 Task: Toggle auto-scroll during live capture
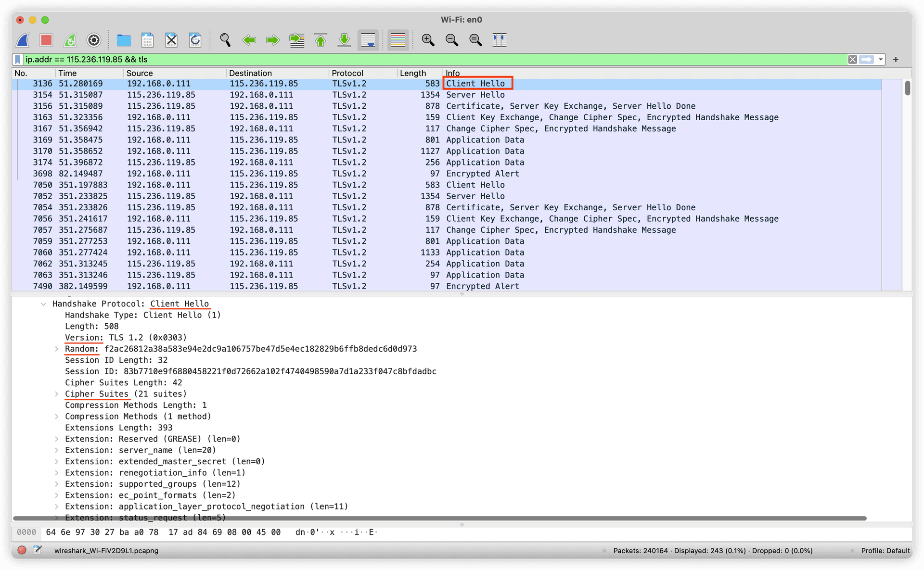pyautogui.click(x=368, y=40)
